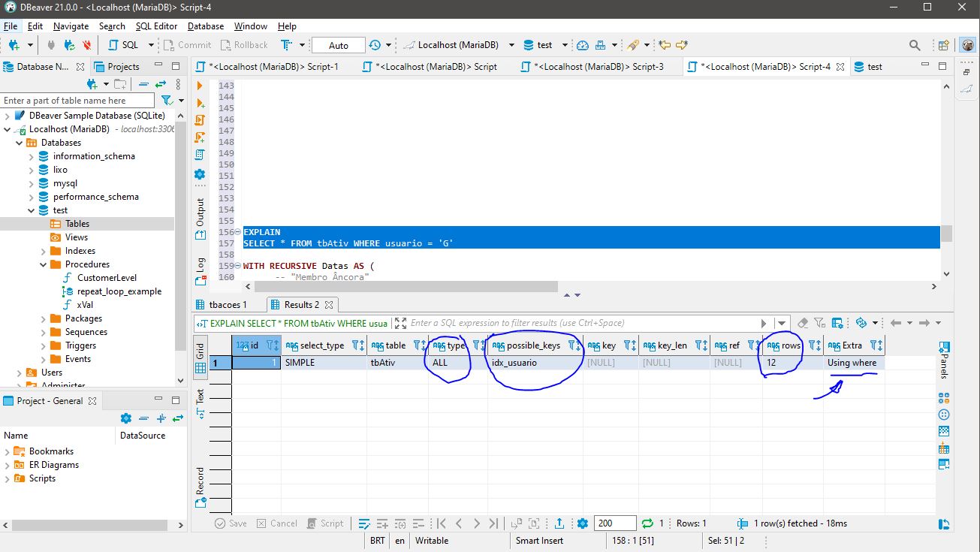Open the SQL Editor menu
Image resolution: width=980 pixels, height=552 pixels.
click(x=156, y=26)
